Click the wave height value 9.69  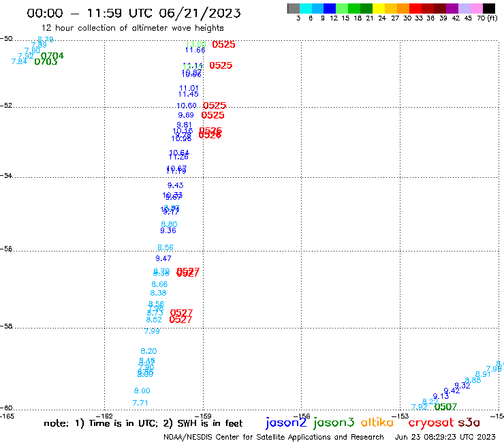tap(186, 115)
